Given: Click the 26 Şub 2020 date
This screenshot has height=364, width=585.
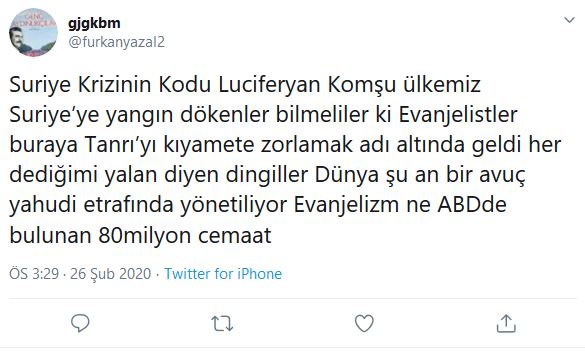Looking at the screenshot, I should pyautogui.click(x=110, y=274).
